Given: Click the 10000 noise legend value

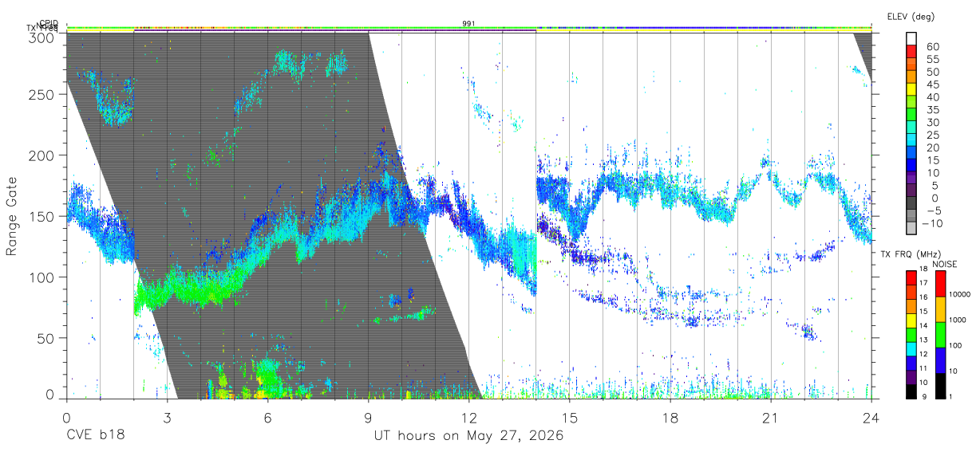Looking at the screenshot, I should (962, 294).
